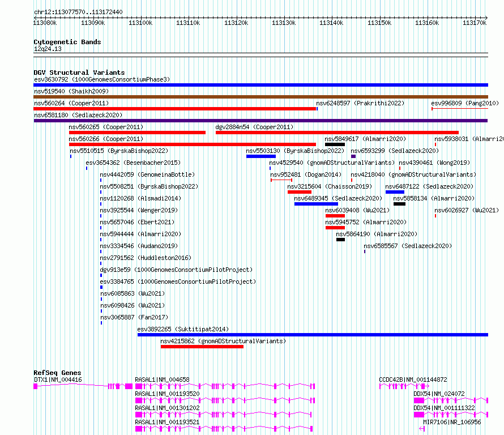Screen dimensions: 504x435
Task: Click the DGV Structural Variants track title
Action: click(x=79, y=72)
